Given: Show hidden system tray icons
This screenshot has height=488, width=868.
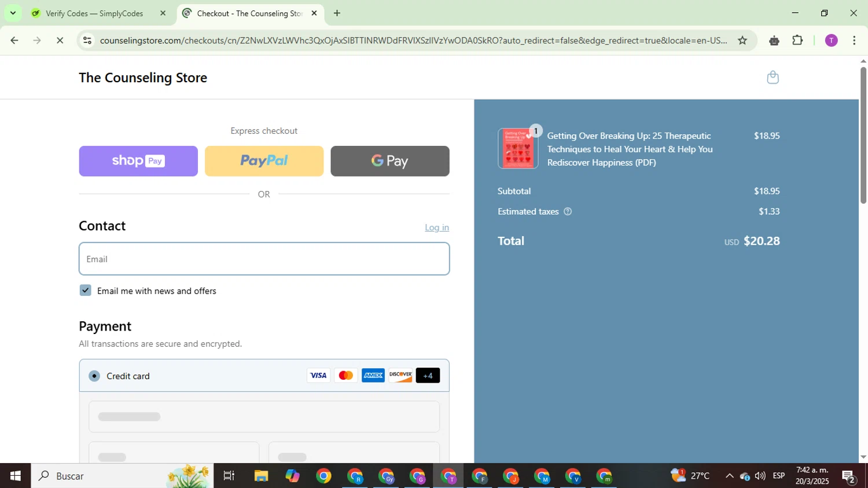Looking at the screenshot, I should tap(729, 476).
